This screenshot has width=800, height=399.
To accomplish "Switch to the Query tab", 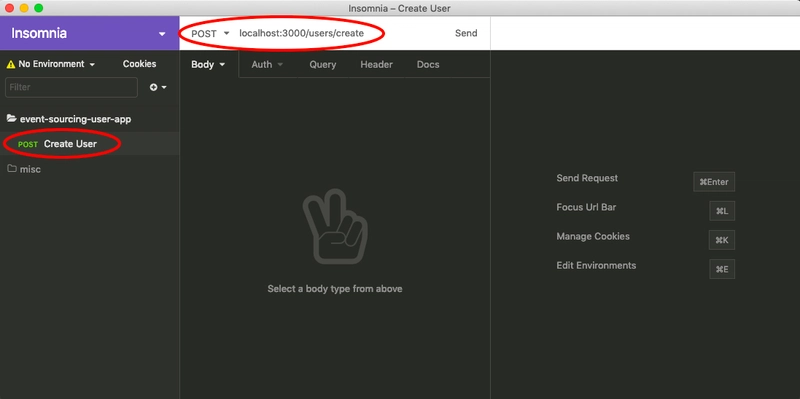I will pyautogui.click(x=322, y=65).
